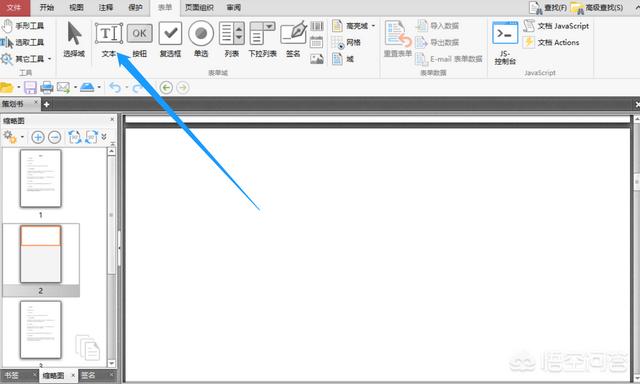Activate the 手形工具 hand tool
The width and height of the screenshot is (640, 384).
pyautogui.click(x=23, y=26)
